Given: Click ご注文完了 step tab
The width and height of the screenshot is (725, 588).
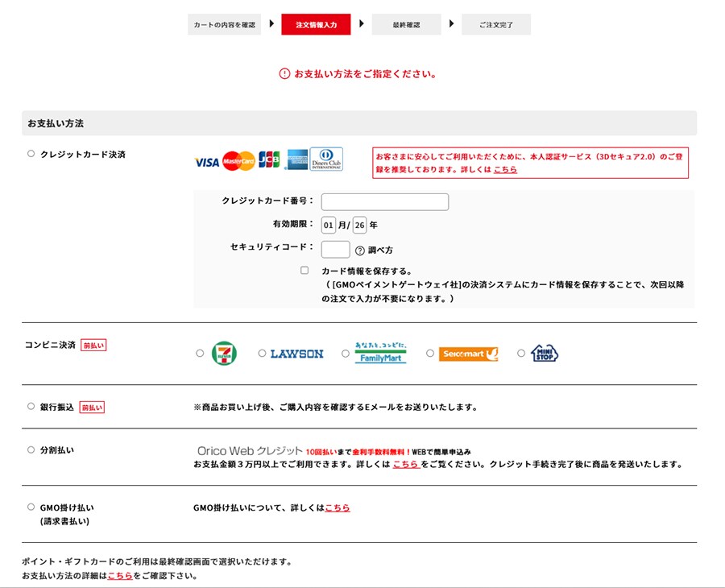Looking at the screenshot, I should click(x=496, y=24).
